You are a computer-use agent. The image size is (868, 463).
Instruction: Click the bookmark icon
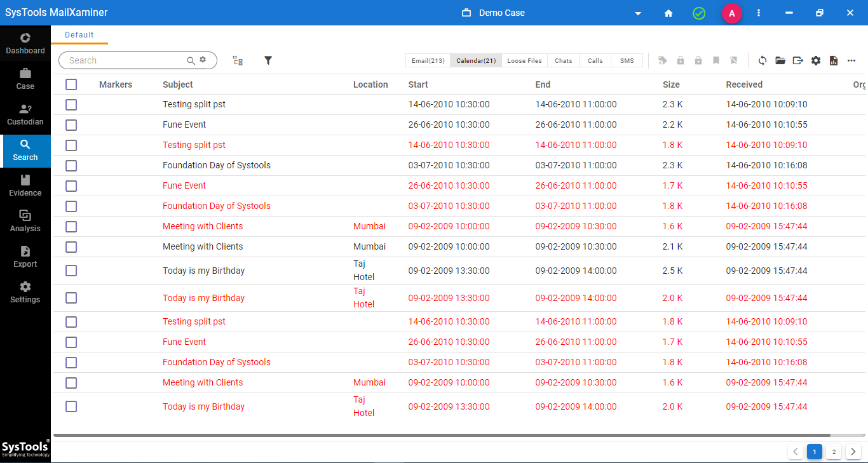716,60
